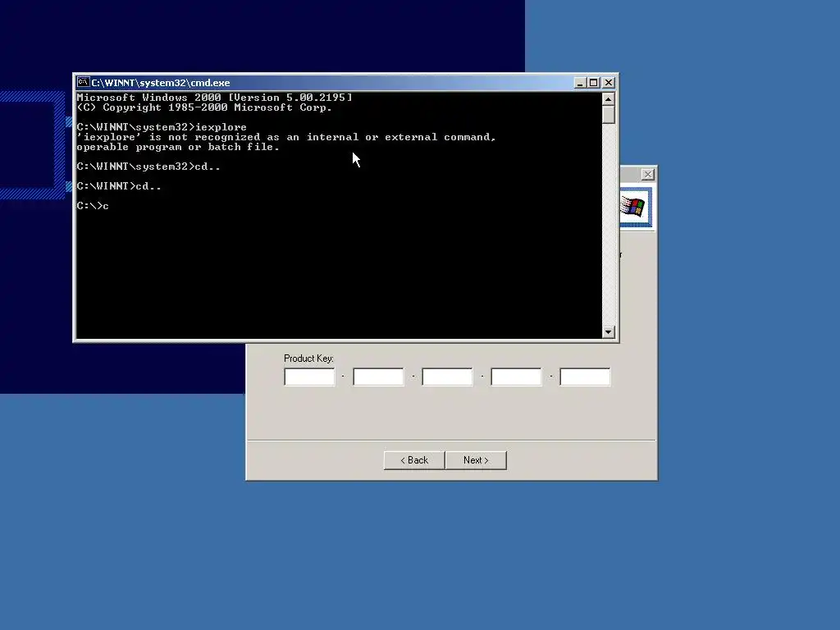This screenshot has width=840, height=630.
Task: Click the first Product Key field
Action: [309, 377]
